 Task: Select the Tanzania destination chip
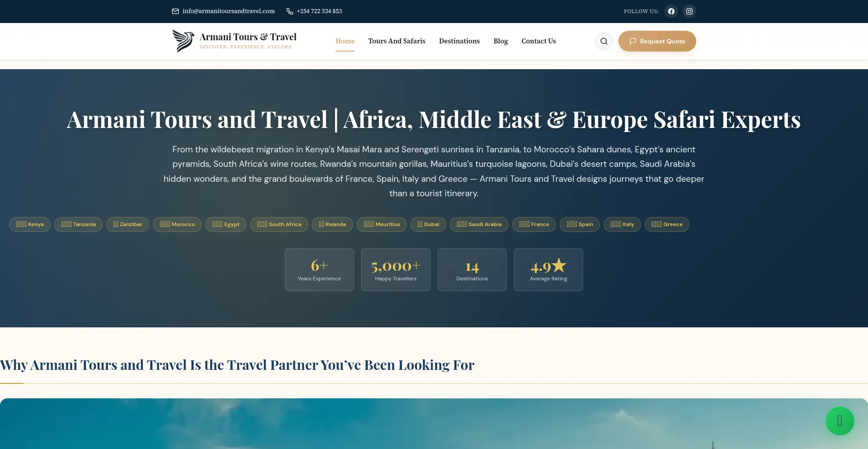(78, 224)
